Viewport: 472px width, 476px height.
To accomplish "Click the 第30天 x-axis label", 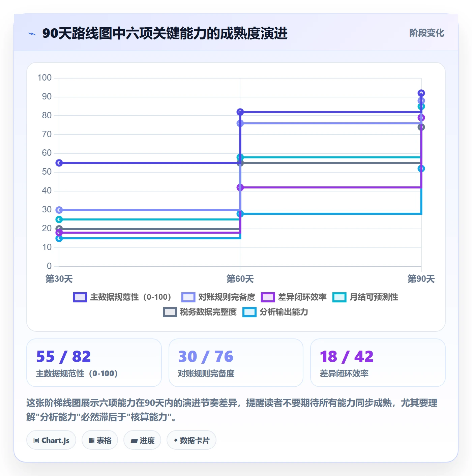I will [59, 279].
